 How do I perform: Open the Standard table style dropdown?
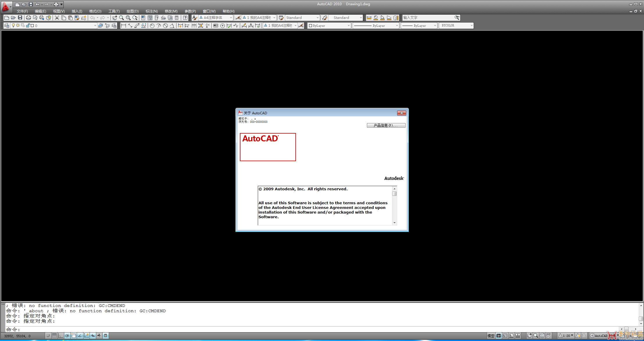[x=302, y=18]
